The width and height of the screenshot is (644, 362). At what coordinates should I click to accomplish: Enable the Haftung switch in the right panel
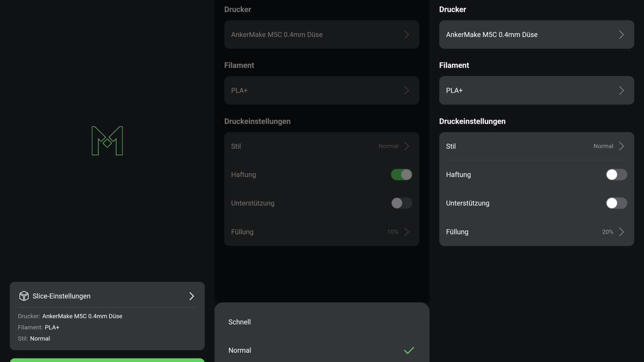pos(616,175)
